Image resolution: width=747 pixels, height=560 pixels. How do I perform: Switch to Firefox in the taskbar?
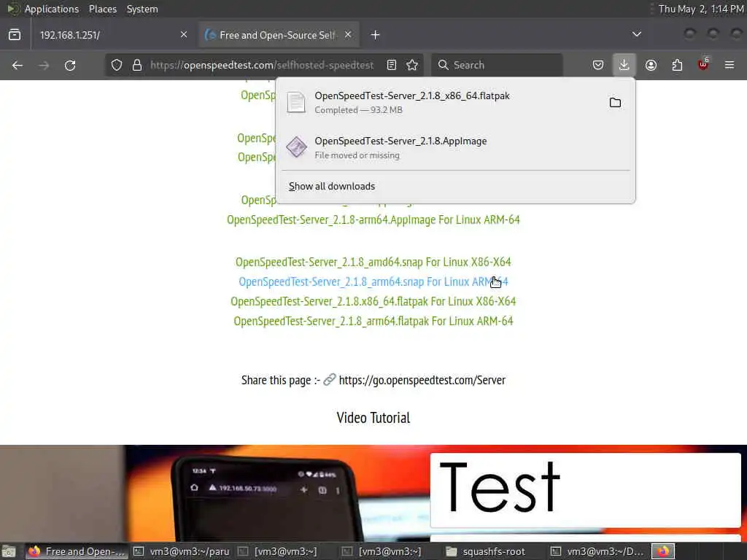tap(77, 551)
